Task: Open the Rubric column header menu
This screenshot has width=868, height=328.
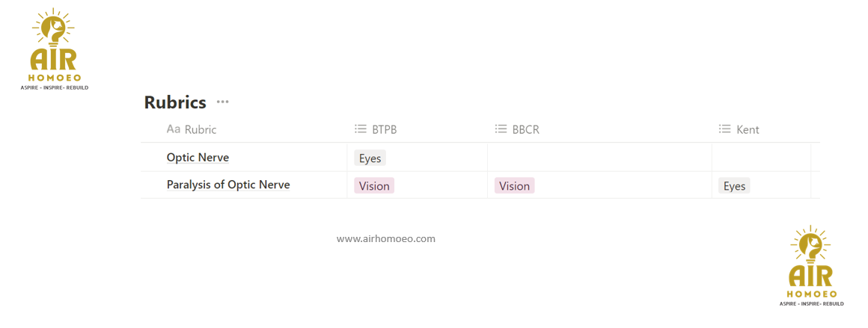Action: 201,129
